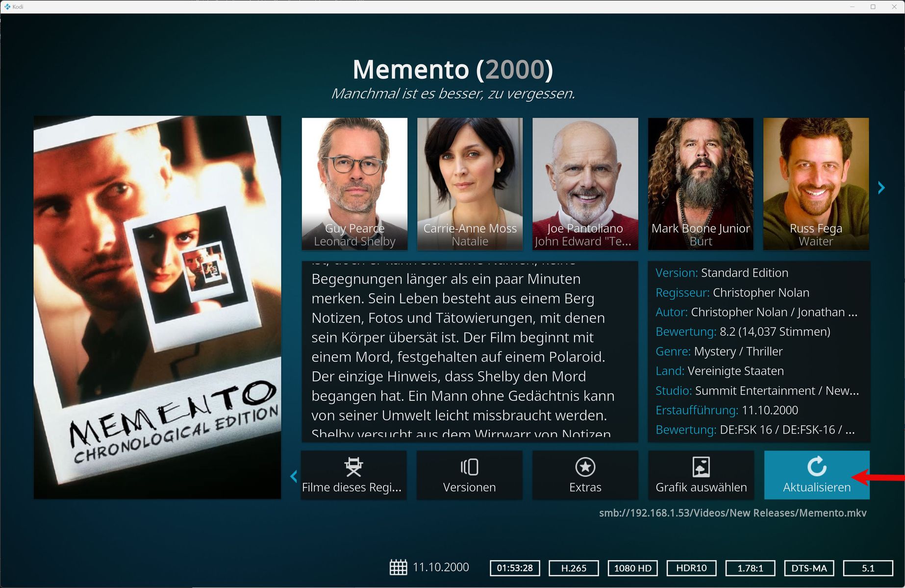This screenshot has height=588, width=905.
Task: Click the Memento (2000) title
Action: pyautogui.click(x=452, y=69)
